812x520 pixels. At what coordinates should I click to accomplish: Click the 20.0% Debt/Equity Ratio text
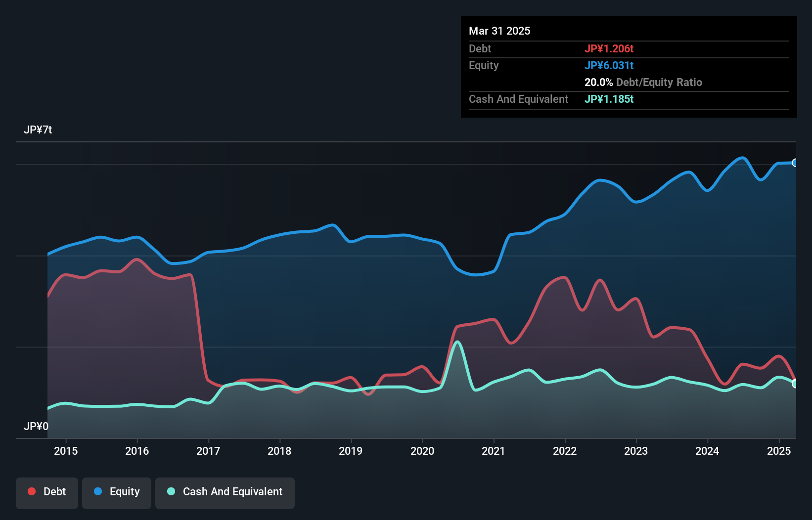pos(643,83)
